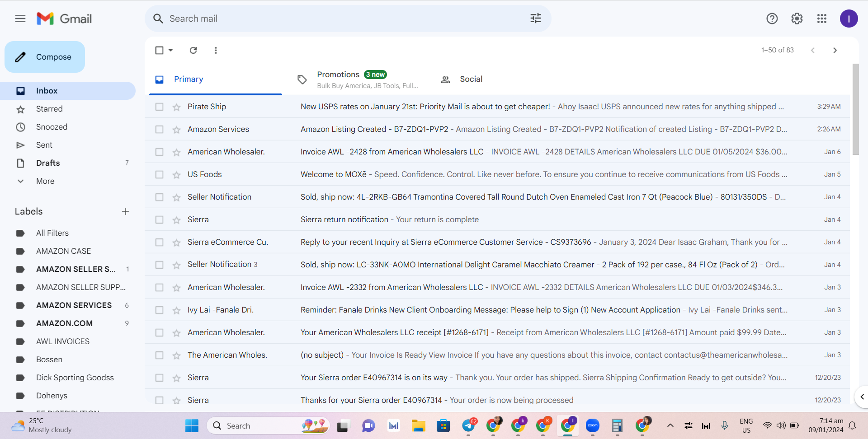
Task: Star the US Foods email
Action: click(x=176, y=175)
